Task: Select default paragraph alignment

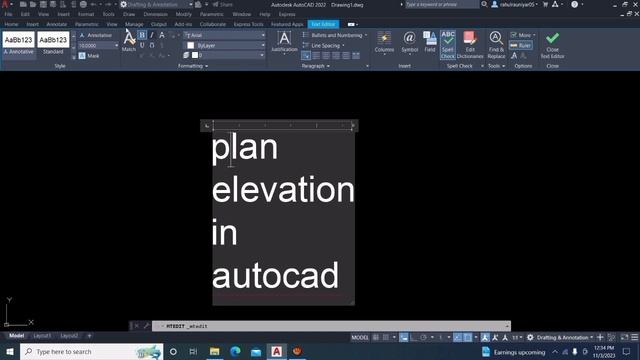Action: [x=306, y=56]
